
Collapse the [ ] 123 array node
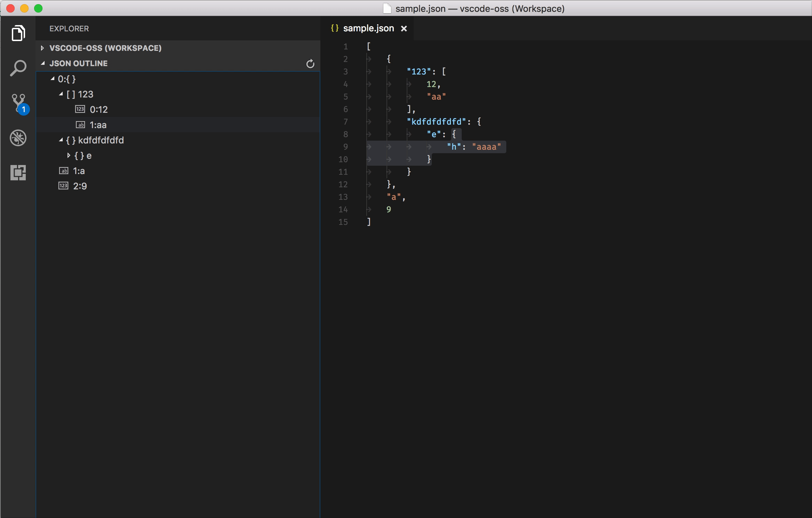click(x=61, y=94)
